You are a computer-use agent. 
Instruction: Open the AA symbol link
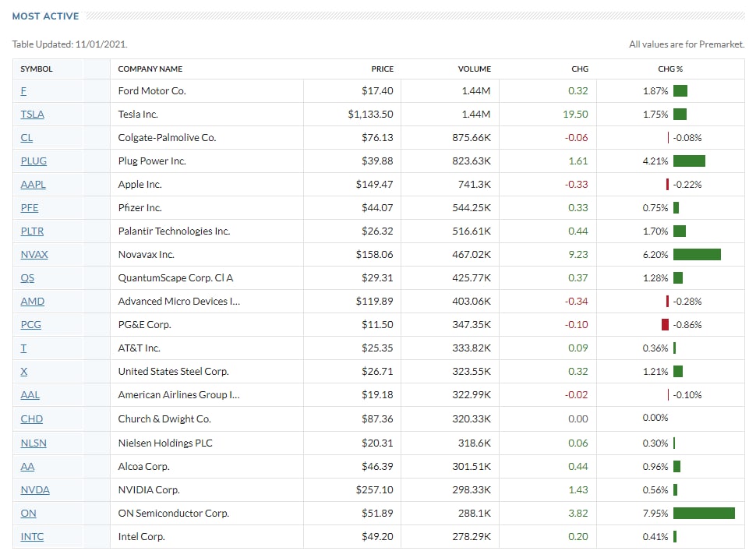27,467
